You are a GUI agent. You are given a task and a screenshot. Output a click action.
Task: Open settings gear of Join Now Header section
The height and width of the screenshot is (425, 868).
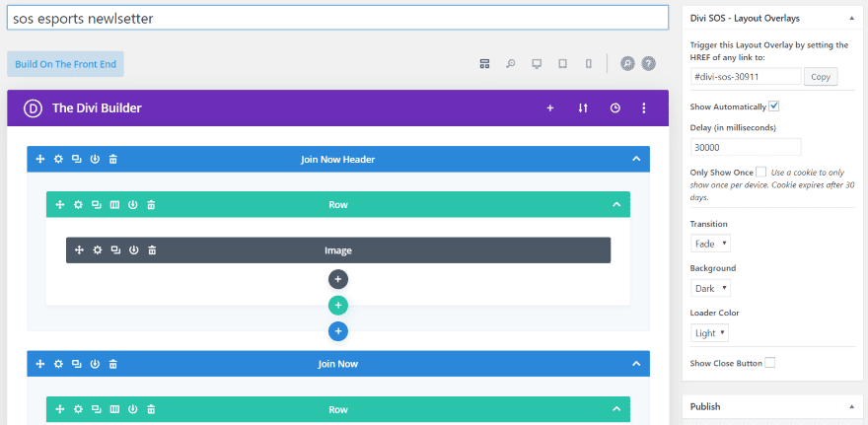58,160
